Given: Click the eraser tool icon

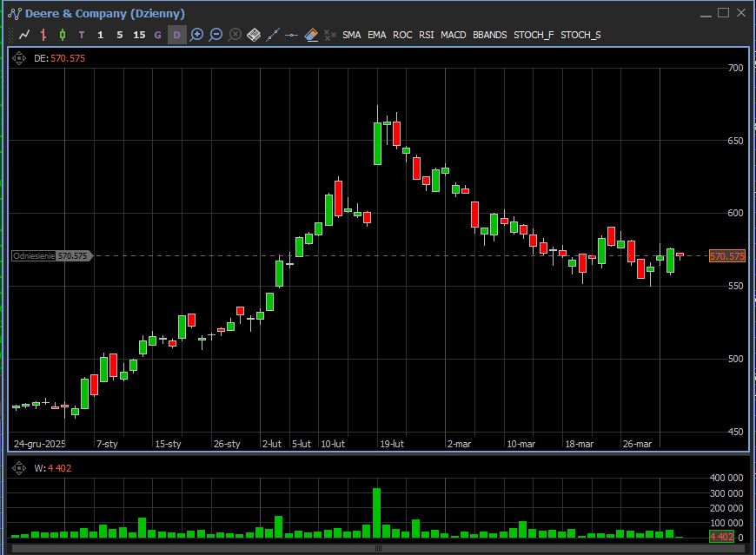Looking at the screenshot, I should [x=310, y=35].
